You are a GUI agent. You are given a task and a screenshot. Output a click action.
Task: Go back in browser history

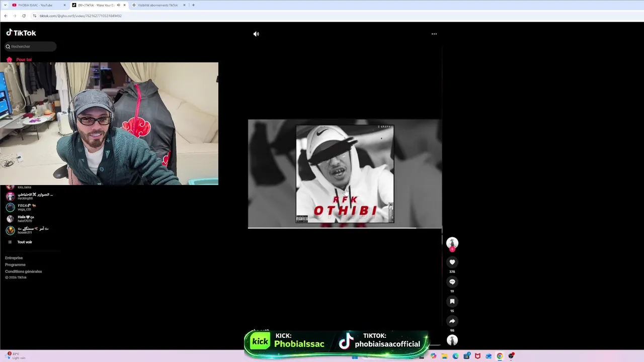pyautogui.click(x=6, y=16)
